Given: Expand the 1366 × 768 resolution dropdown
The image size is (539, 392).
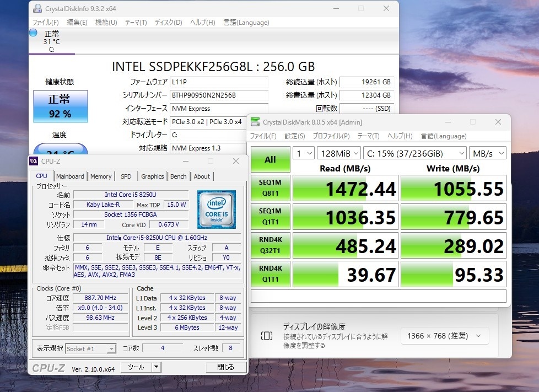Looking at the screenshot, I should (444, 335).
